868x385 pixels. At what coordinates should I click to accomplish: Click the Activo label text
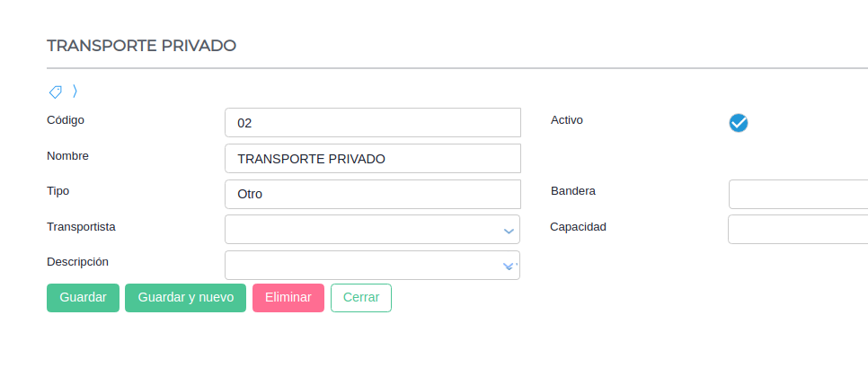point(567,119)
